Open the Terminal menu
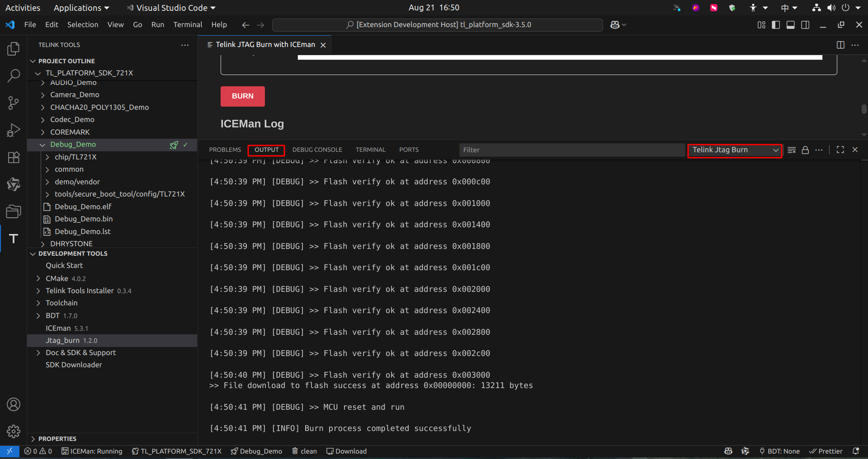The image size is (868, 459). point(188,24)
